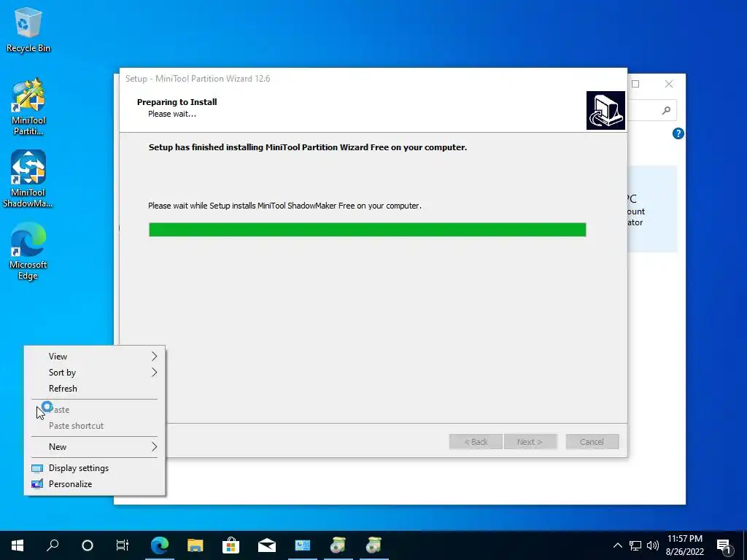Expand the View submenu
The height and width of the screenshot is (560, 747).
coord(94,356)
